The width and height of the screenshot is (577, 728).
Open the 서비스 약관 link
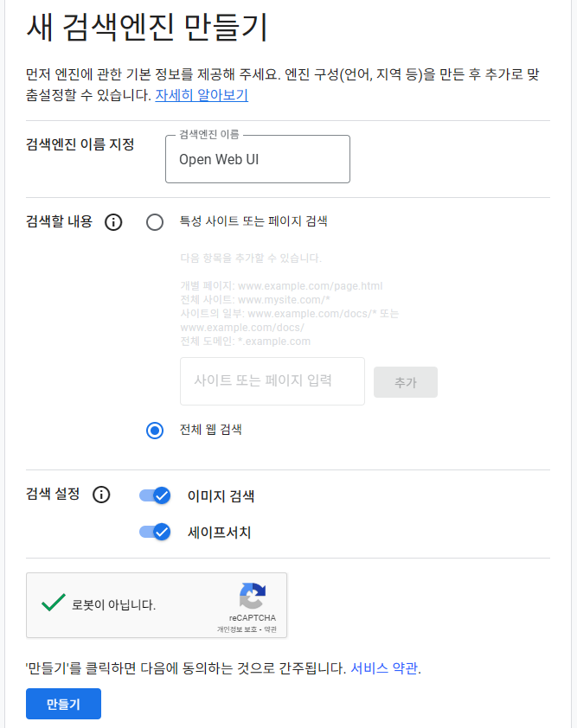point(384,668)
